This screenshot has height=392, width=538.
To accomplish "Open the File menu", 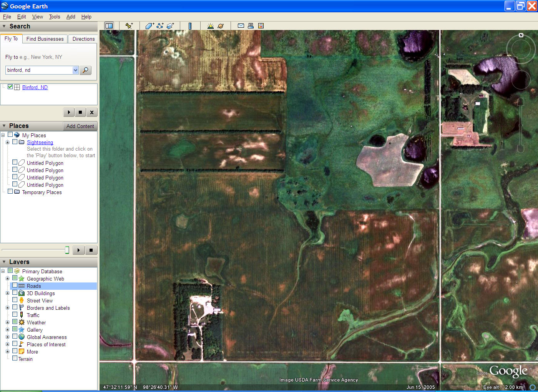I will pyautogui.click(x=7, y=17).
